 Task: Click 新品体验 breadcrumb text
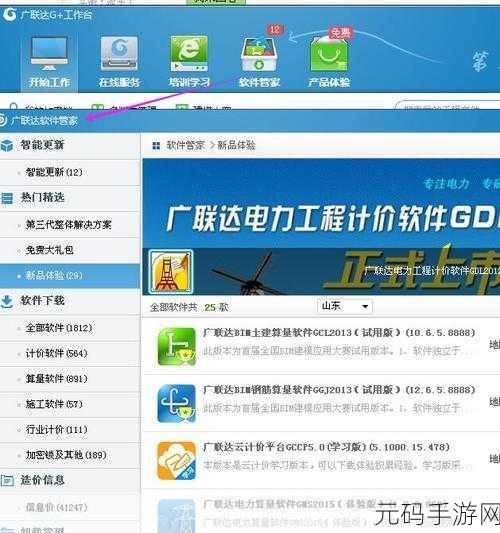[x=236, y=145]
